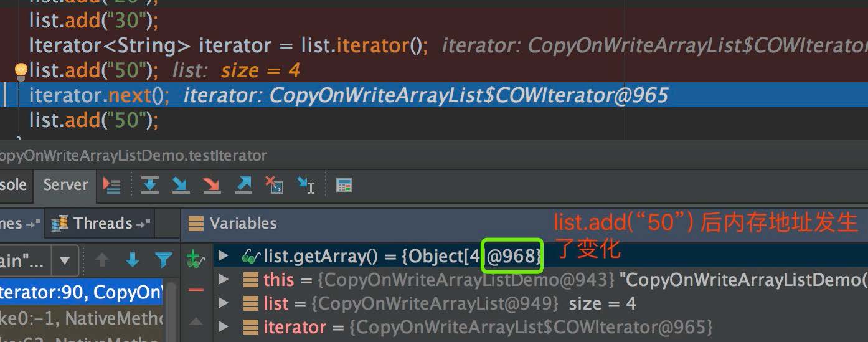Click the Threads spool icon
The height and width of the screenshot is (342, 868).
tap(60, 223)
